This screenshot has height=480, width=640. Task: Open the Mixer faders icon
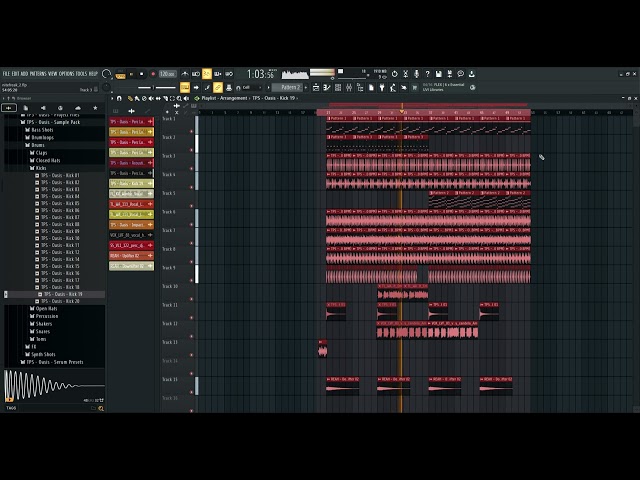(x=349, y=87)
